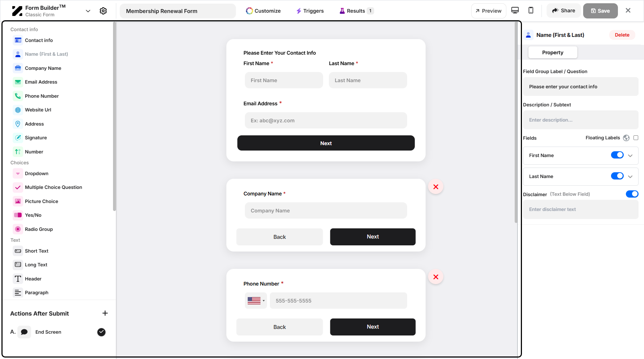The image size is (644, 359).
Task: Click the Last Name preview input
Action: (x=368, y=80)
